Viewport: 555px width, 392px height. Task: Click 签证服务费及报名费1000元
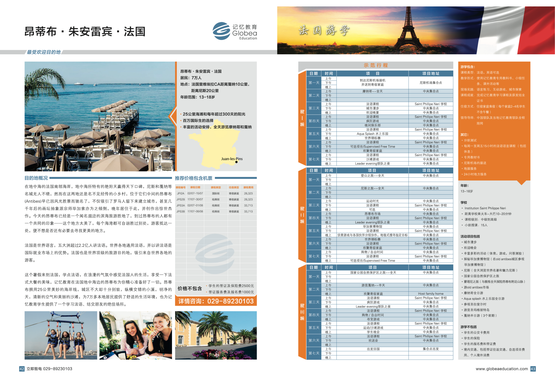231,292
